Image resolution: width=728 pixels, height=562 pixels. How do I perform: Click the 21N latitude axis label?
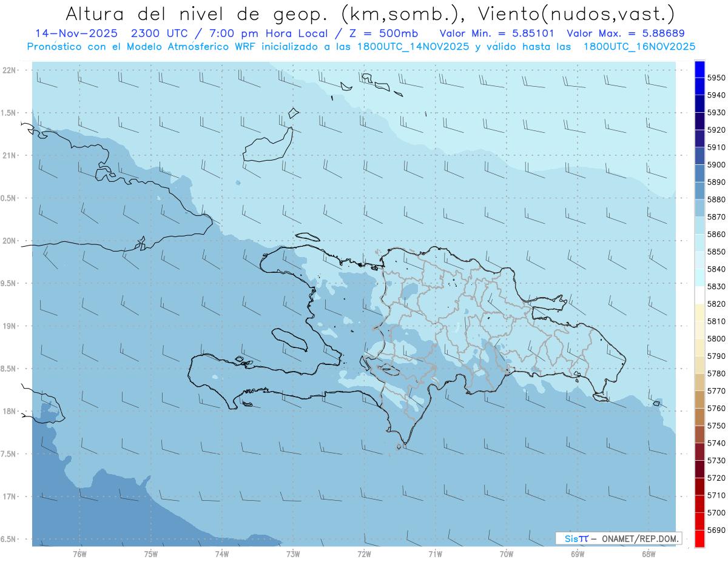tap(9, 155)
